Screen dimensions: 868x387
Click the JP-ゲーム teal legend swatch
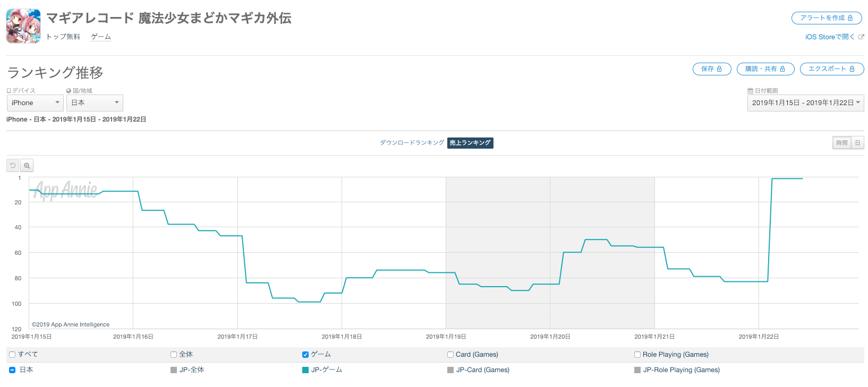[x=305, y=370]
